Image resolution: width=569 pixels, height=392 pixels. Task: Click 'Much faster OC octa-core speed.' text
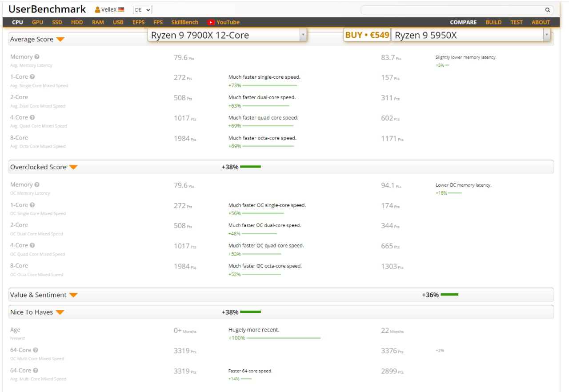point(265,266)
